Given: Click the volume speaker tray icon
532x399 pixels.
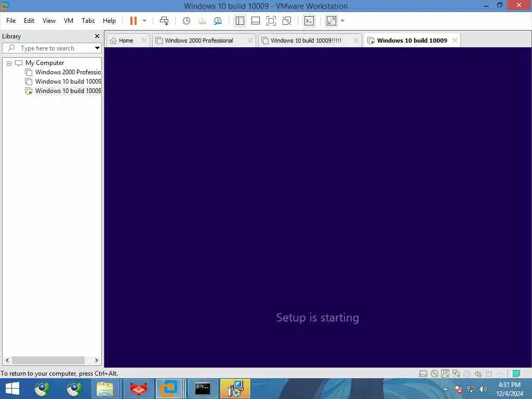Looking at the screenshot, I should [x=483, y=389].
